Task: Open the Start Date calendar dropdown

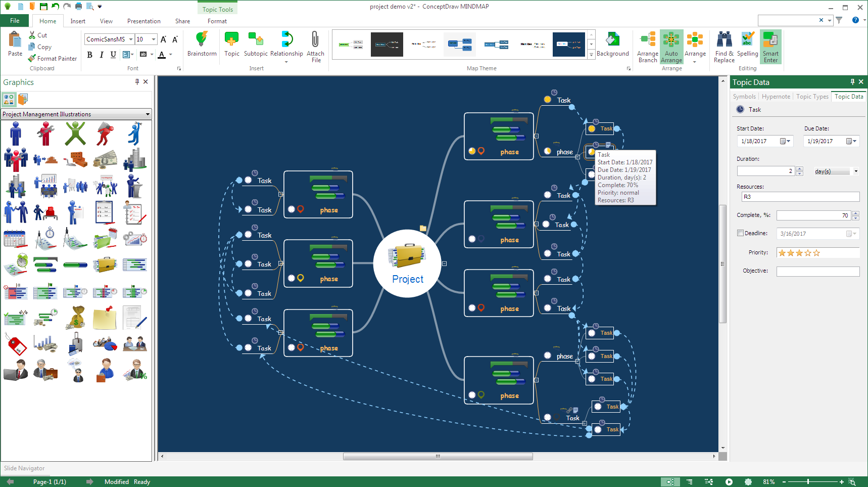Action: 785,141
